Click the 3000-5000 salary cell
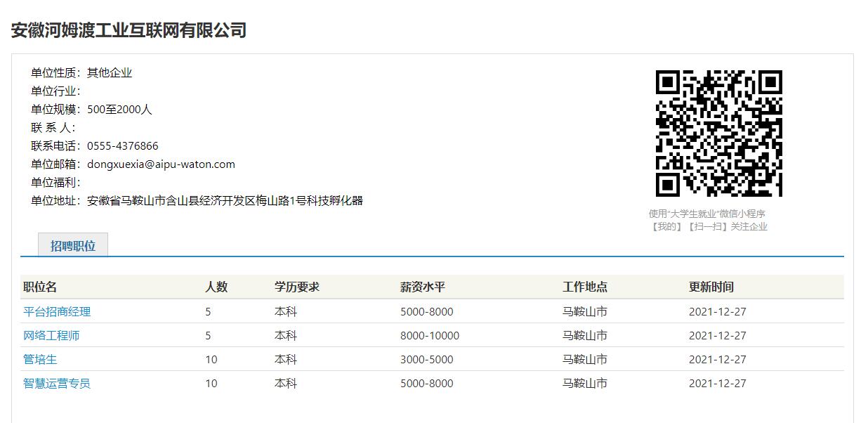 427,359
